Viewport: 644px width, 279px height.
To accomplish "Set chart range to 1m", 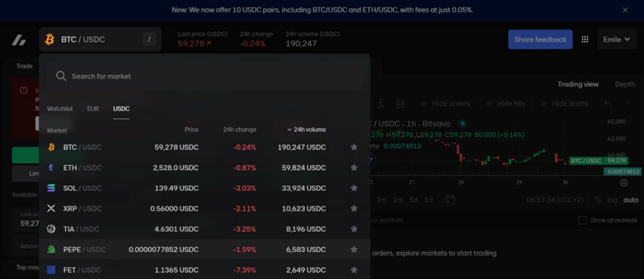I will (x=397, y=200).
